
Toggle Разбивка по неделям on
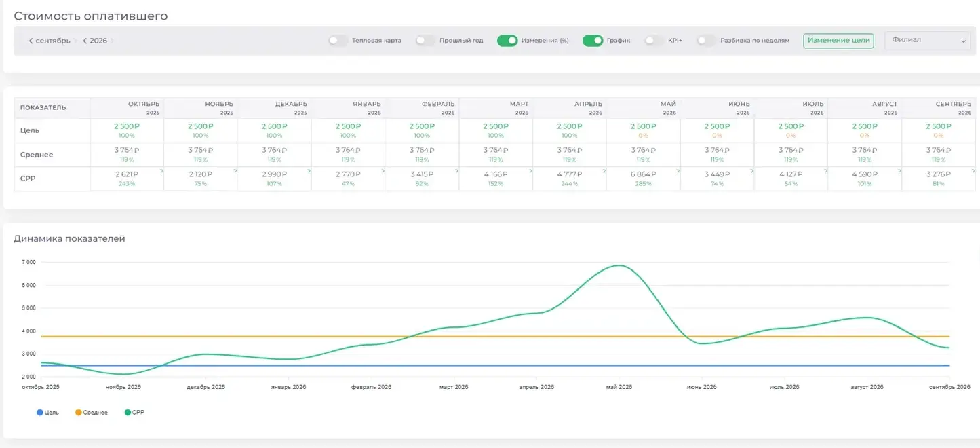[x=706, y=41]
